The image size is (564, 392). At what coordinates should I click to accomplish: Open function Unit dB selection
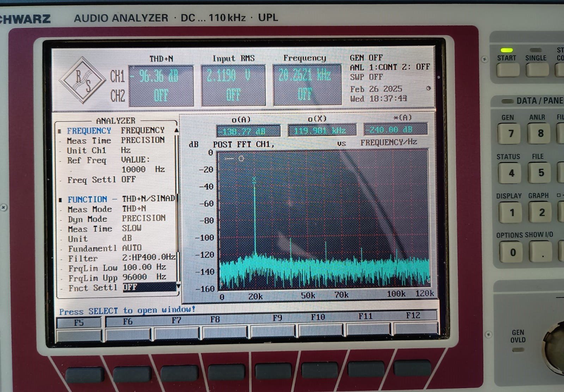(x=127, y=238)
